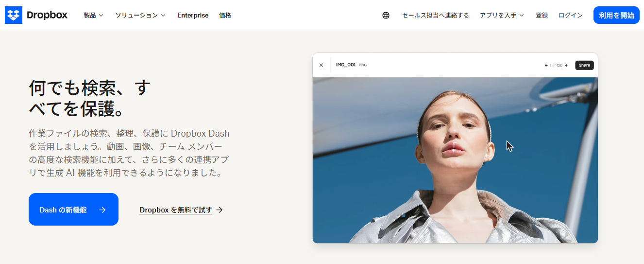Open the Enterprise menu item
644x264 pixels.
(x=193, y=15)
